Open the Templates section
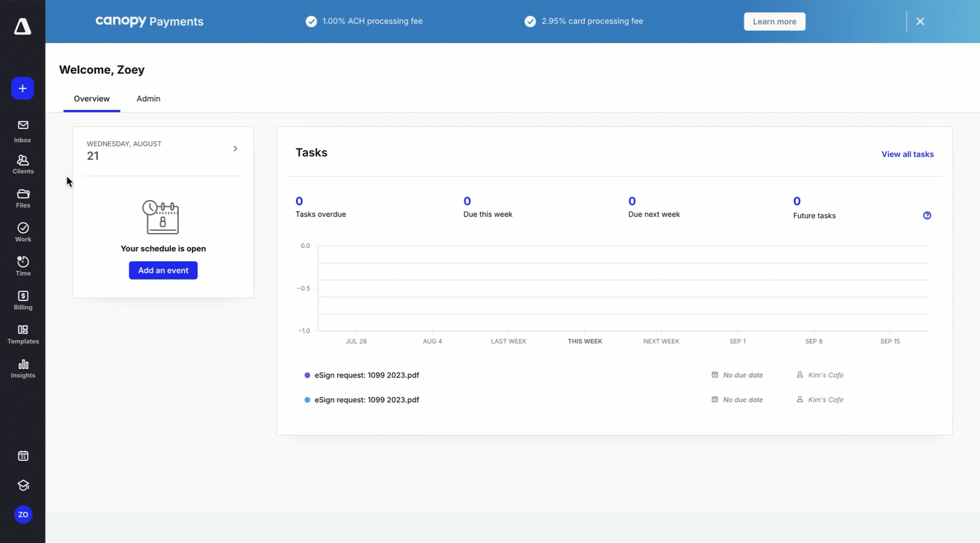Viewport: 980px width, 543px height. [x=23, y=334]
